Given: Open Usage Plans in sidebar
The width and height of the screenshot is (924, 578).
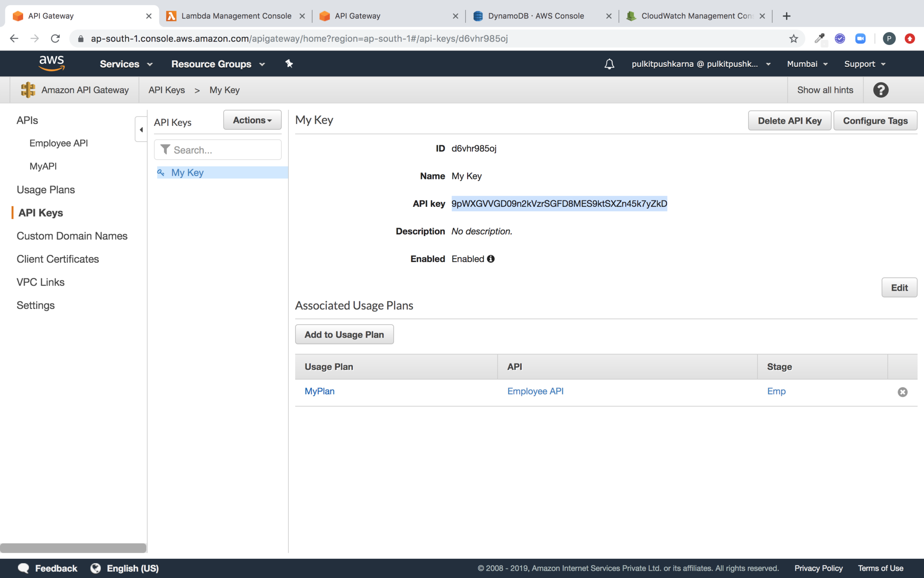Looking at the screenshot, I should [45, 190].
